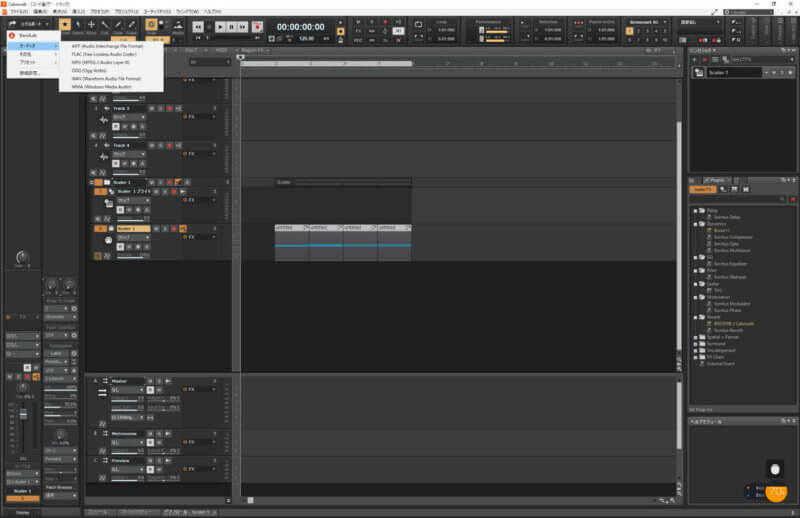Switch to the Erase tool
This screenshot has width=800, height=518.
pos(131,24)
